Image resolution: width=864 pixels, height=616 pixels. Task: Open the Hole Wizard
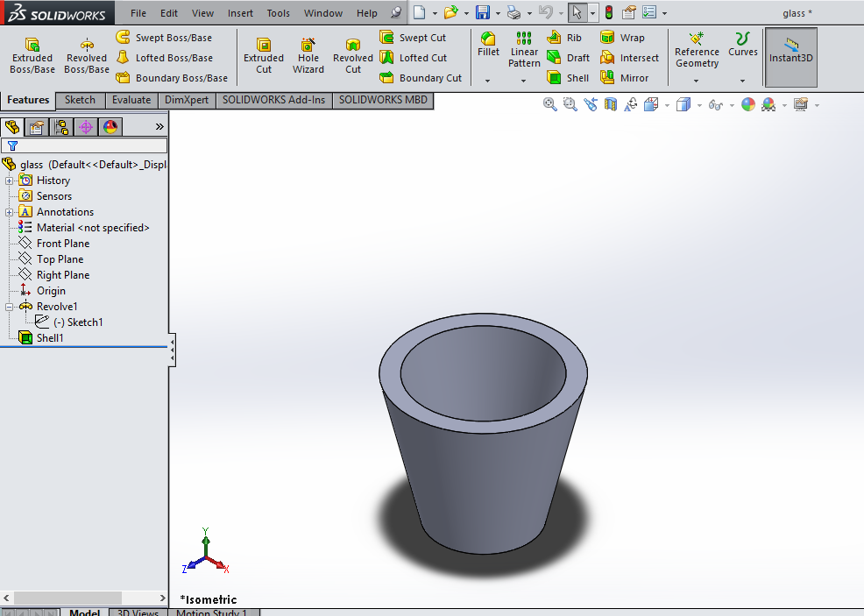308,55
